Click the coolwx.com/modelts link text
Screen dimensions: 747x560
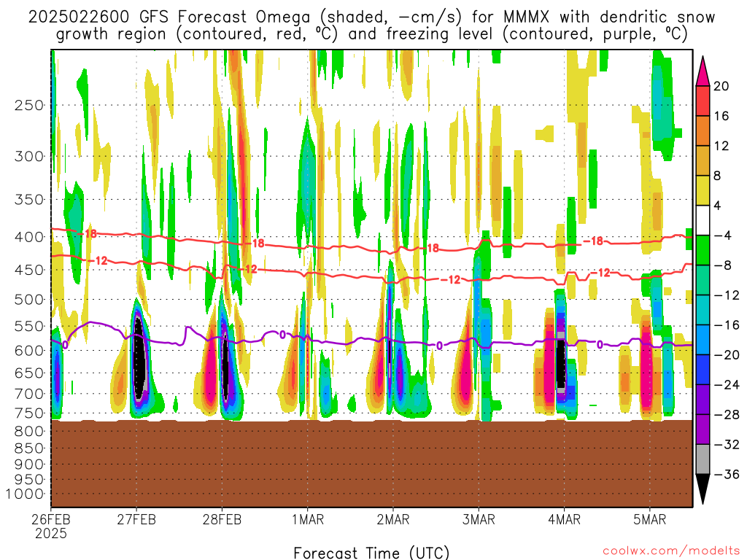671,551
